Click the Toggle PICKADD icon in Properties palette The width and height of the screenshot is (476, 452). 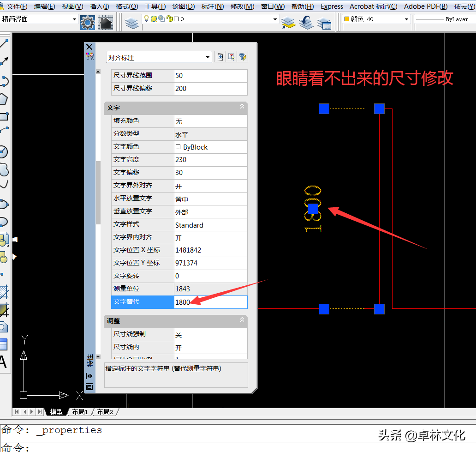(220, 56)
